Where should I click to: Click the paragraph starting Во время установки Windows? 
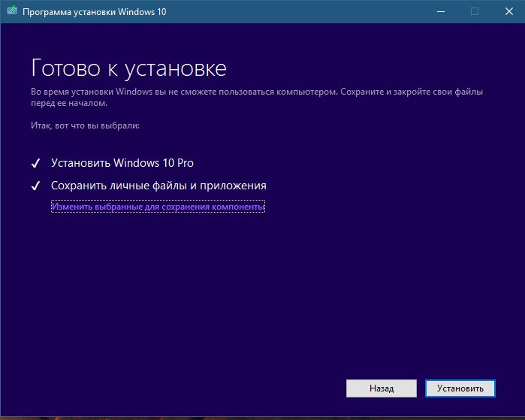[257, 97]
